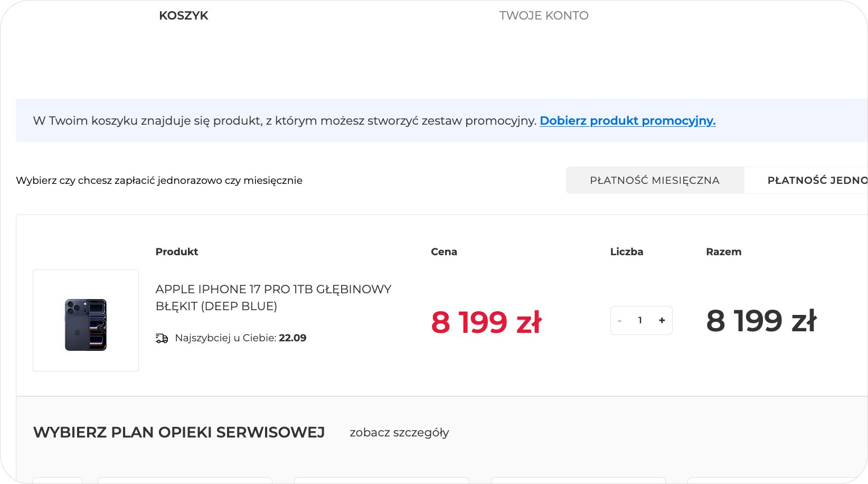Follow the Dobierz produkt promocyjny link

point(627,121)
